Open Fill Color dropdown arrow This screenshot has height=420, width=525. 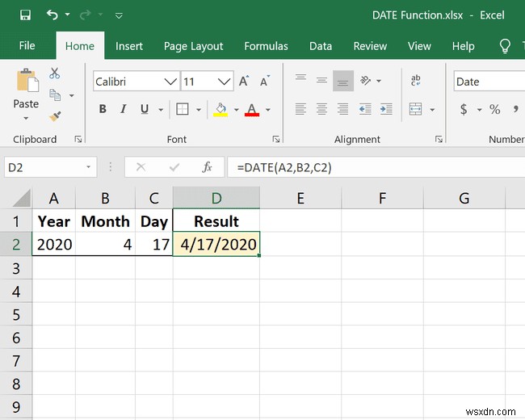237,110
